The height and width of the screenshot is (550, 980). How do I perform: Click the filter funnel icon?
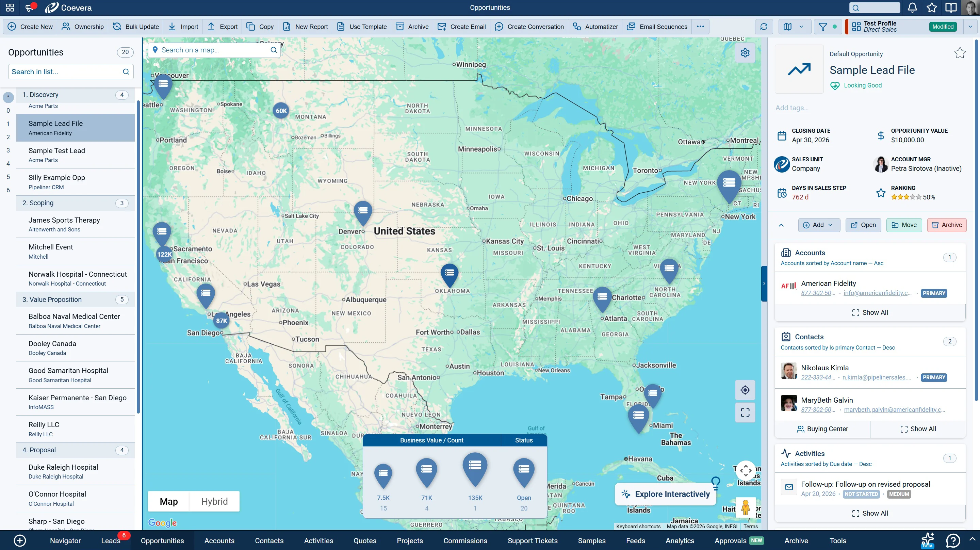click(x=823, y=27)
